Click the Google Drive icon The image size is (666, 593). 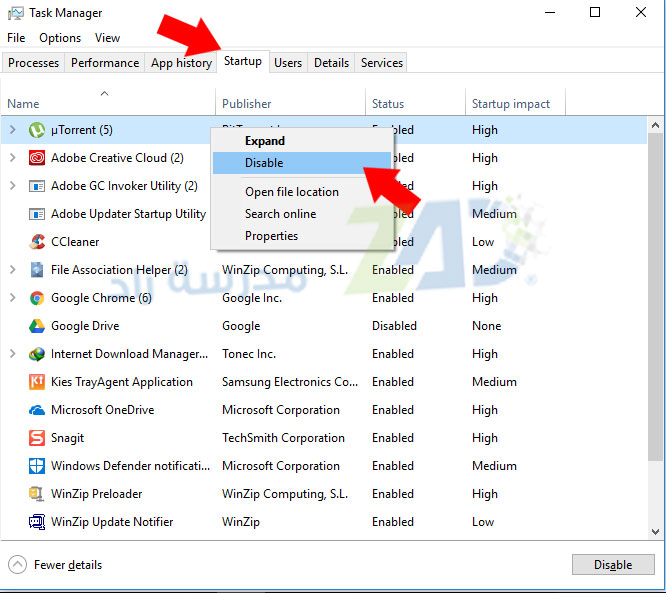pyautogui.click(x=37, y=326)
